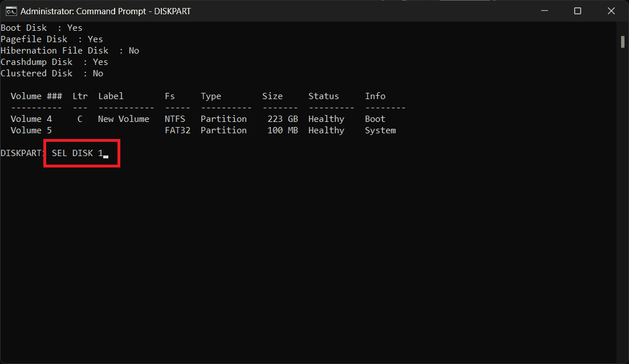629x364 pixels.
Task: Click the NTFS file system value
Action: 175,119
